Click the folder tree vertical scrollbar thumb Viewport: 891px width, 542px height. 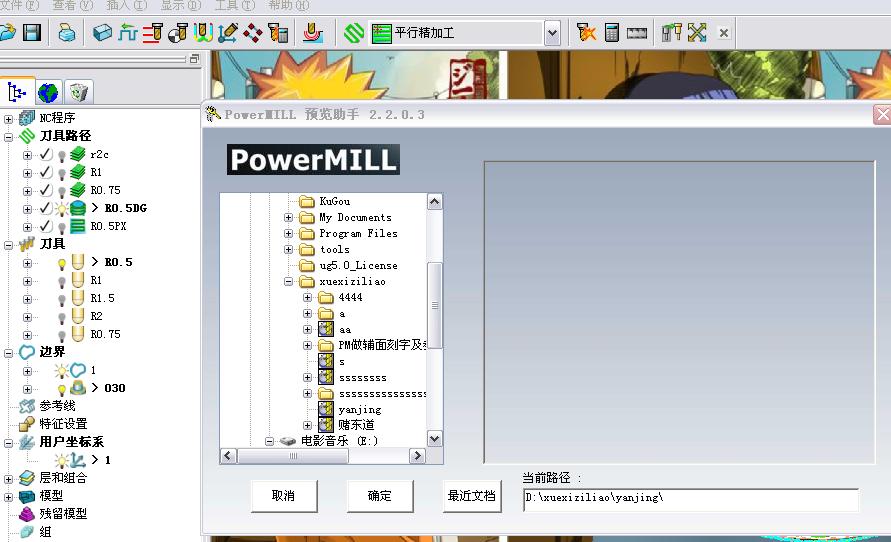tap(435, 305)
